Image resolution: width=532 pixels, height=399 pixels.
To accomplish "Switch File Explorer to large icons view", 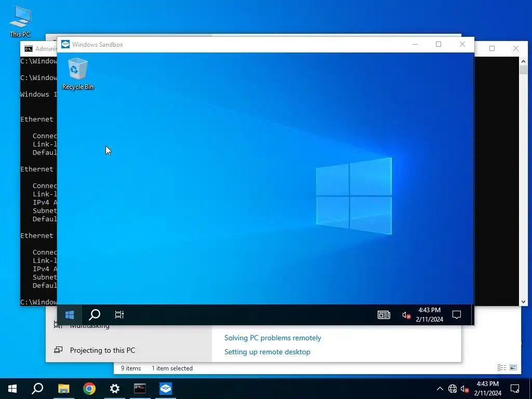I will point(513,367).
